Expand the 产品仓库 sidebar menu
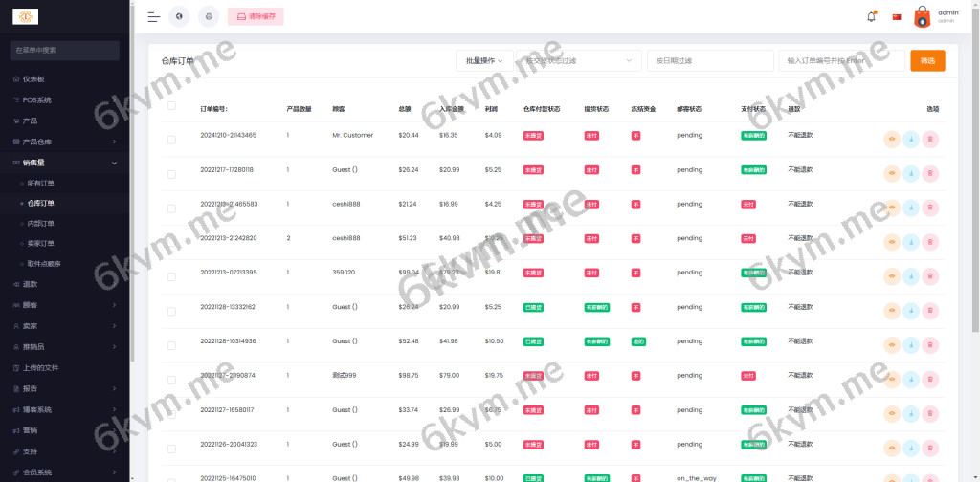This screenshot has width=980, height=482. (65, 142)
